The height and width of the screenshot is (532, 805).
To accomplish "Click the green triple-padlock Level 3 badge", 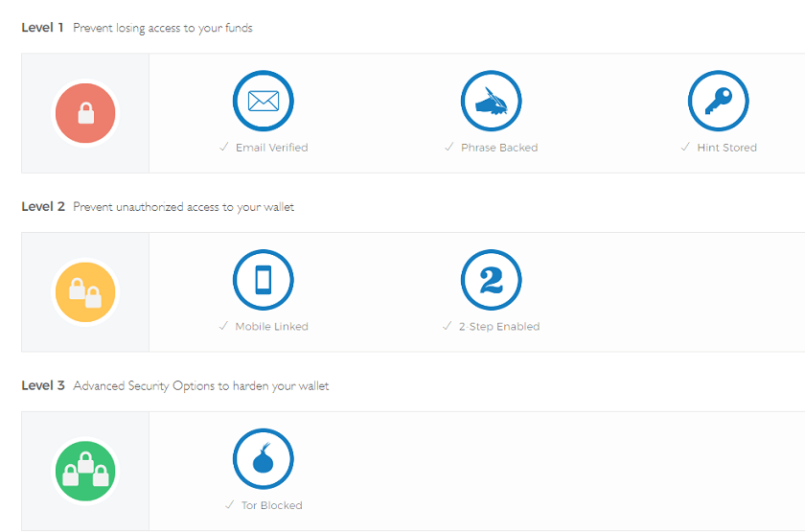I will pyautogui.click(x=85, y=472).
